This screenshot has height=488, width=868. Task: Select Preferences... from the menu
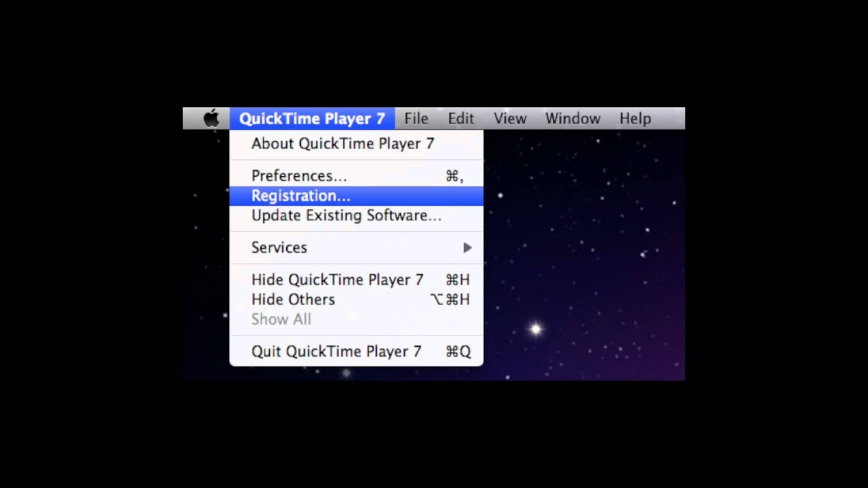pos(357,176)
